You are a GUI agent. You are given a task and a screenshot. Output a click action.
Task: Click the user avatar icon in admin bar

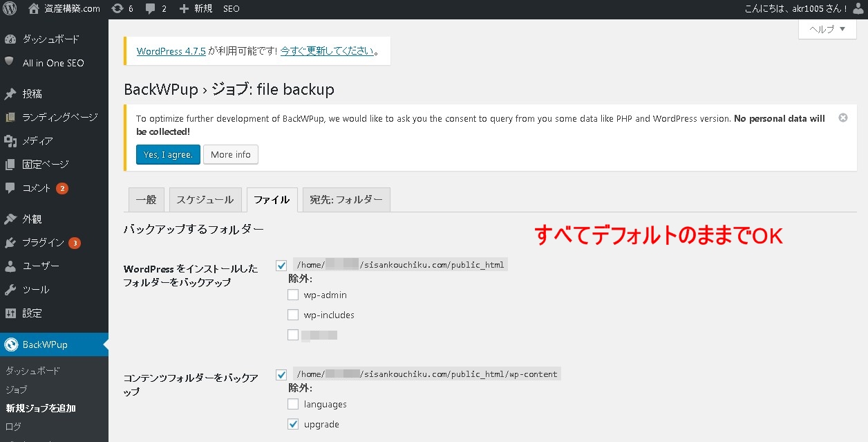pos(858,9)
